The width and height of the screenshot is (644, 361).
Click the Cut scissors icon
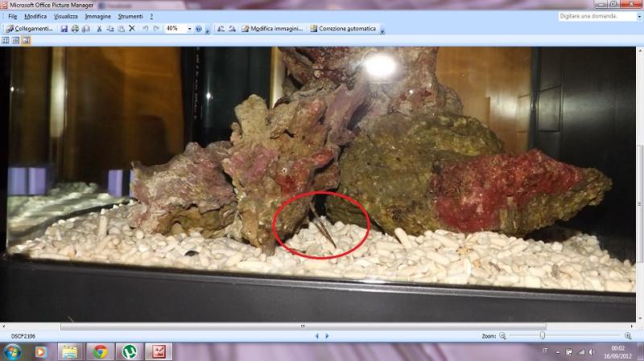coord(99,29)
